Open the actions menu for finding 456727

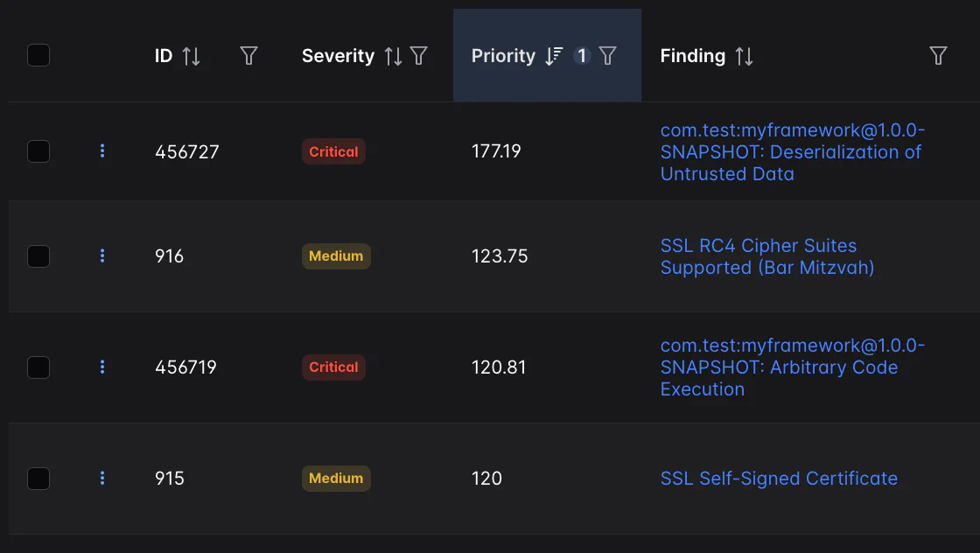click(x=102, y=151)
